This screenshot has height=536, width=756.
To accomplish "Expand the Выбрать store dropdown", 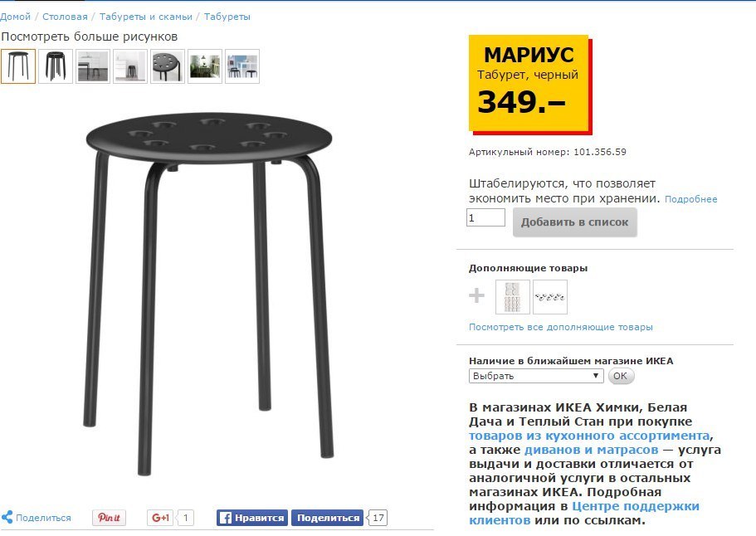I will click(536, 376).
